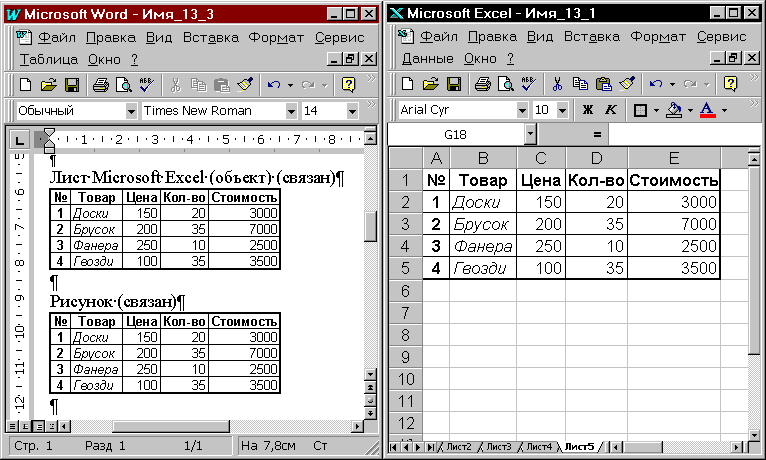
Task: Expand Excel font size dropdown
Action: (x=563, y=109)
